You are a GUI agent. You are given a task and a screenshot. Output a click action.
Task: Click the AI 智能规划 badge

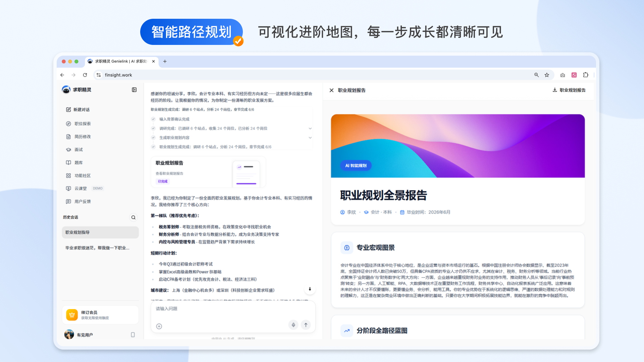[x=356, y=166]
